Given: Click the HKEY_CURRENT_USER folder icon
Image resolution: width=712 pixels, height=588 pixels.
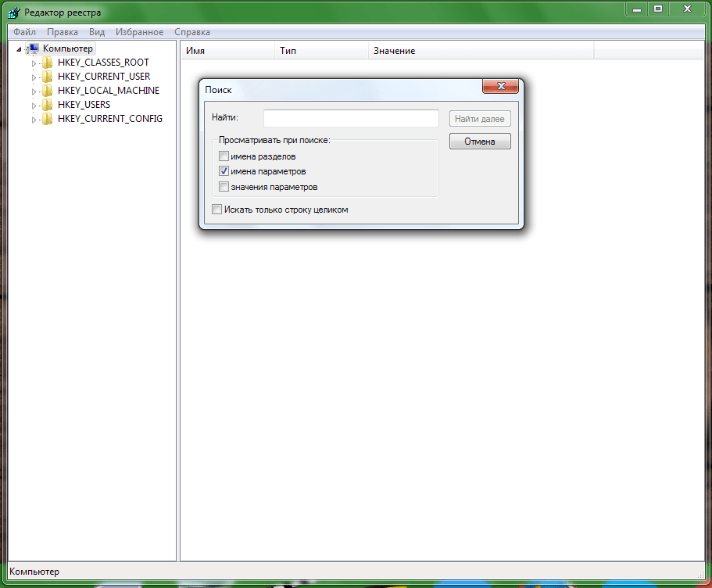Looking at the screenshot, I should pos(47,77).
